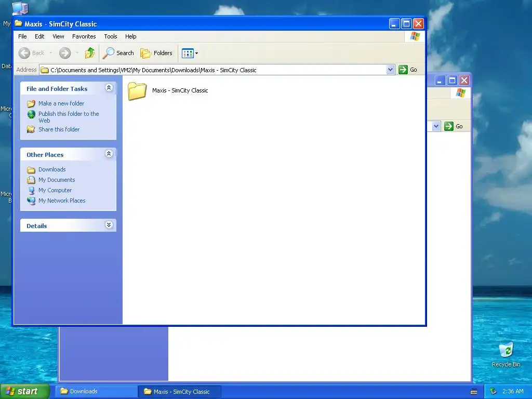Screen dimensions: 532x399
Task: Click the greyed Back button
Action: tap(32, 53)
